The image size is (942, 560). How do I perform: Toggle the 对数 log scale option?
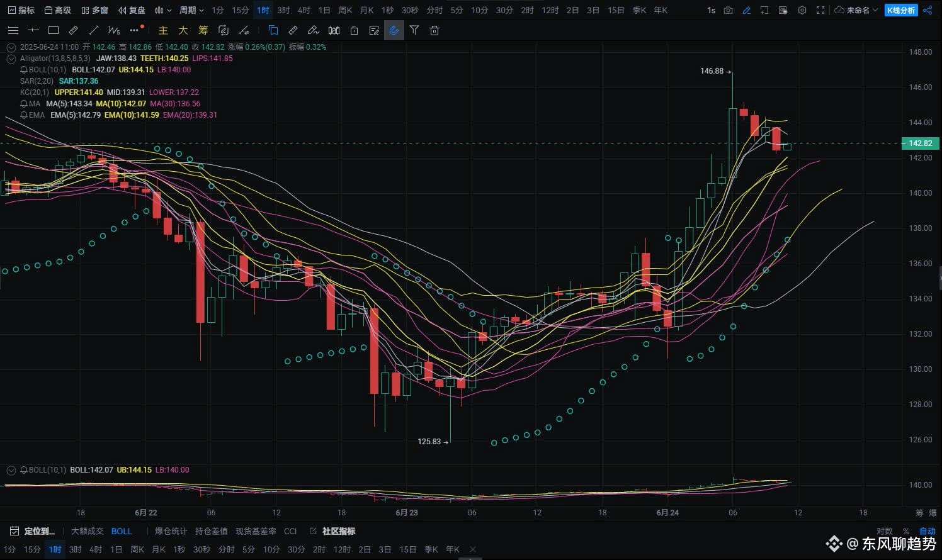[884, 531]
